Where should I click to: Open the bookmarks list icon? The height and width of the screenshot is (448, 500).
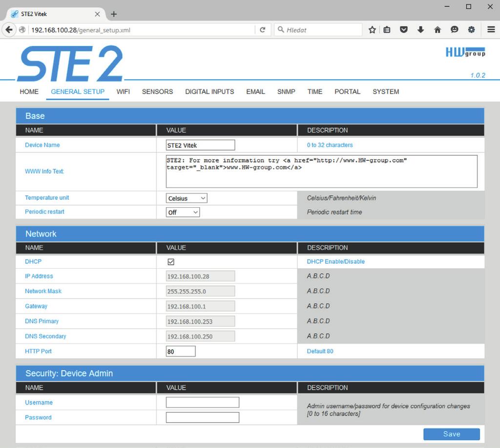(x=387, y=30)
